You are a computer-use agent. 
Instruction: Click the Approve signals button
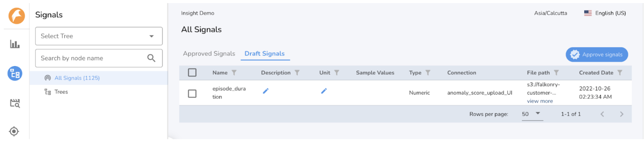tap(597, 55)
